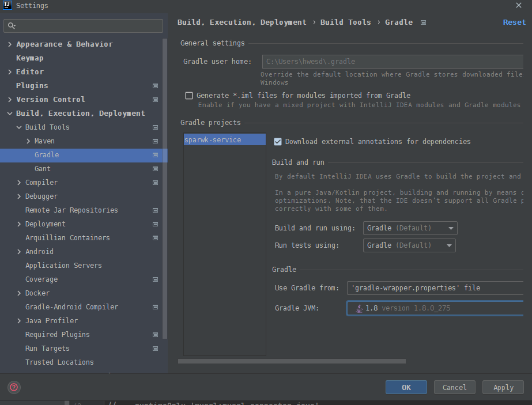The width and height of the screenshot is (532, 405).
Task: Select Gant under Build Tools
Action: coord(43,169)
